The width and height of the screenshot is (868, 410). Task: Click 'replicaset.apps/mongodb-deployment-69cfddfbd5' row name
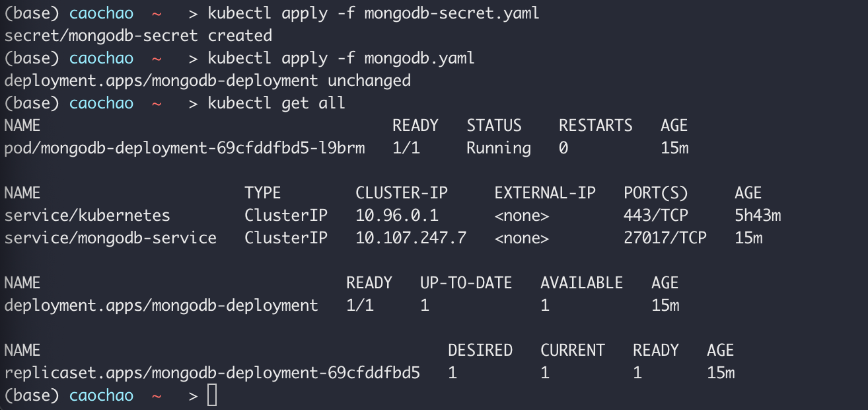(212, 373)
